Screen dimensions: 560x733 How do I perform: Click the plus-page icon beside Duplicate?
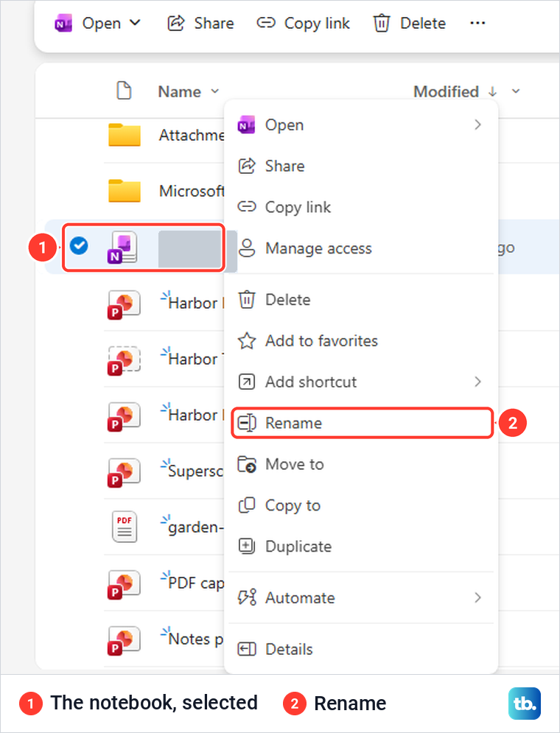[x=247, y=546]
